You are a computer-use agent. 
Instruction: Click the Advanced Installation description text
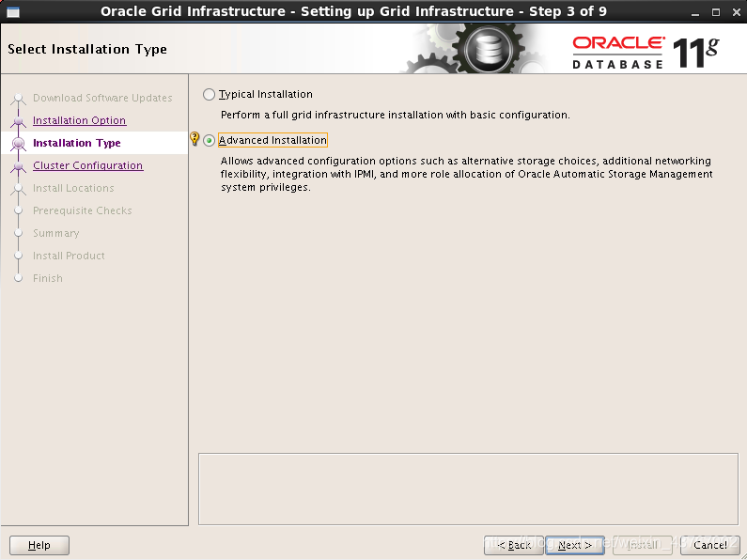pos(466,174)
